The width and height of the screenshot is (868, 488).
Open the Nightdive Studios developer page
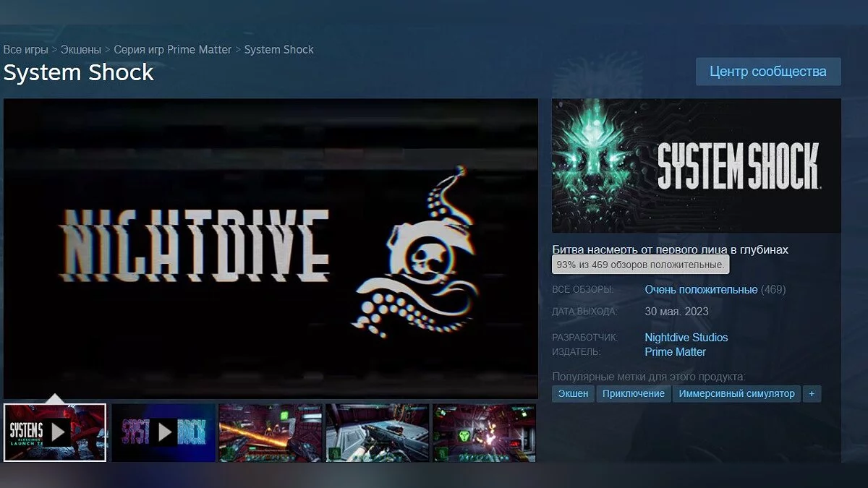click(x=686, y=338)
